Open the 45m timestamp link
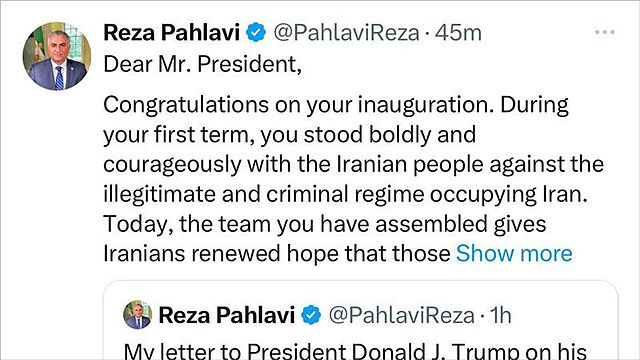640x360 pixels. 458,33
